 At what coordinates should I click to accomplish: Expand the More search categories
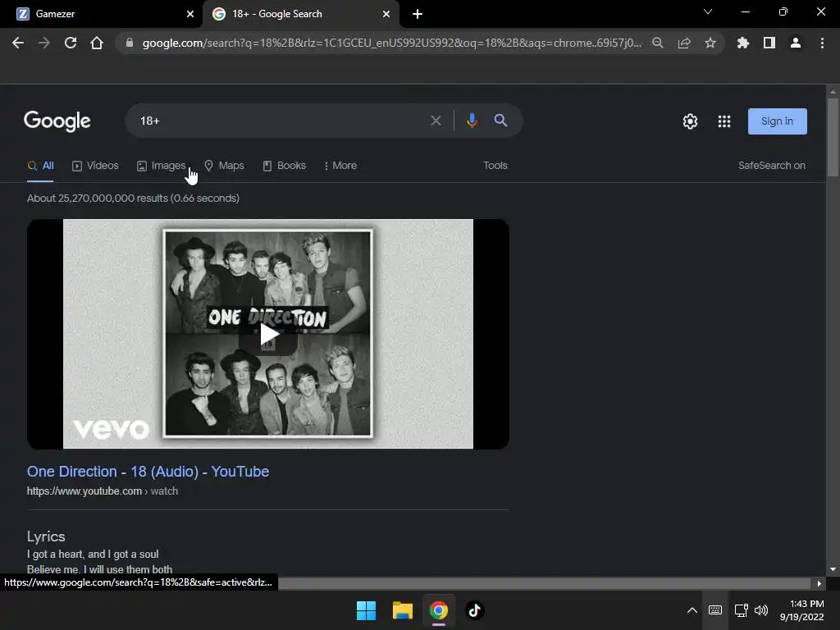[340, 166]
